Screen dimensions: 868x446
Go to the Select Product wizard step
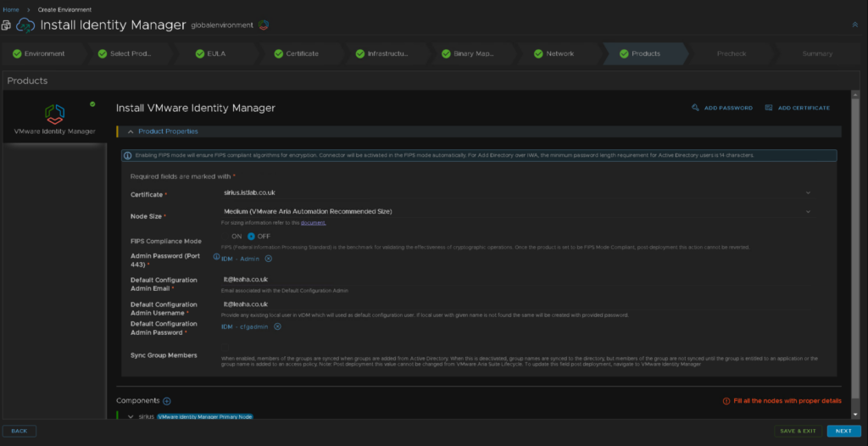pyautogui.click(x=131, y=53)
